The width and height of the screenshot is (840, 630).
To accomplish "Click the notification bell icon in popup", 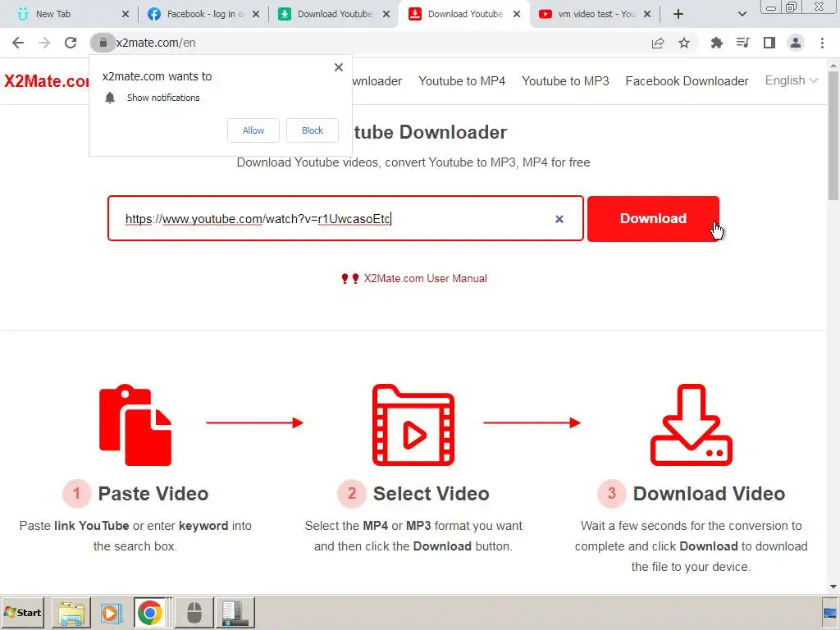I will (x=110, y=98).
